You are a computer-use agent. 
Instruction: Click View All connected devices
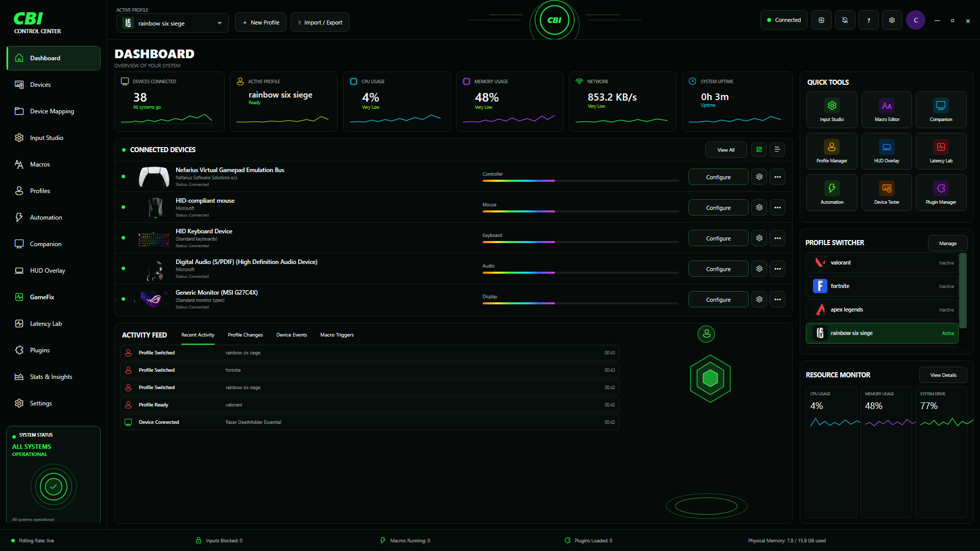pos(726,150)
